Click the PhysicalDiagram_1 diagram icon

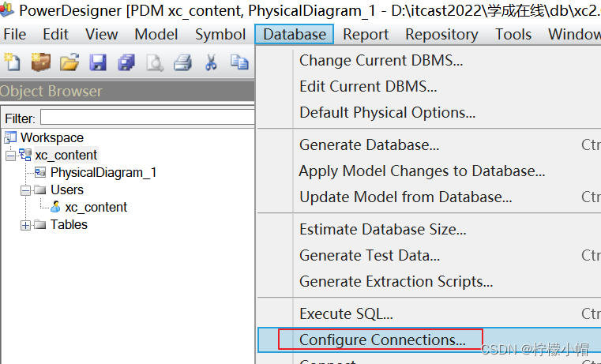(x=40, y=172)
